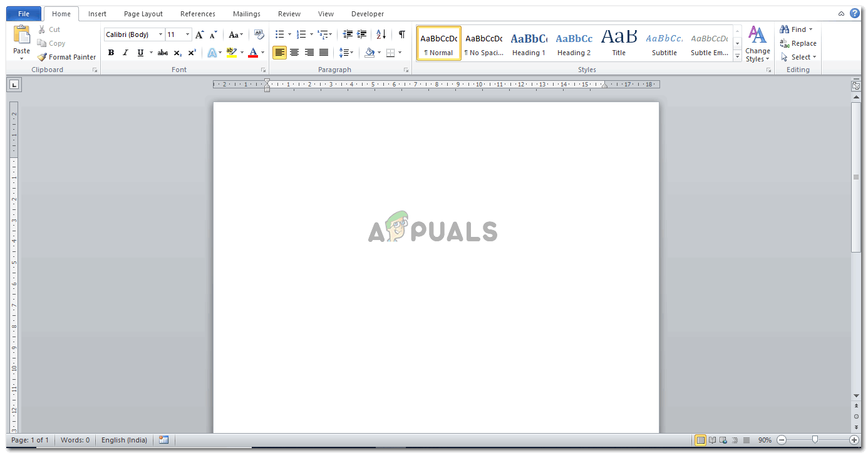Toggle Subscript formatting
The height and width of the screenshot is (455, 868).
coord(178,53)
